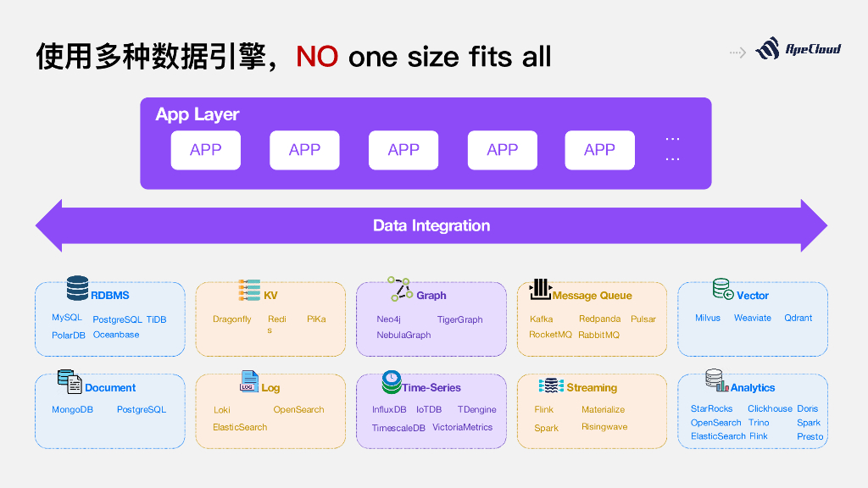Click Materialize in the Streaming box
This screenshot has height=488, width=868.
coord(603,410)
